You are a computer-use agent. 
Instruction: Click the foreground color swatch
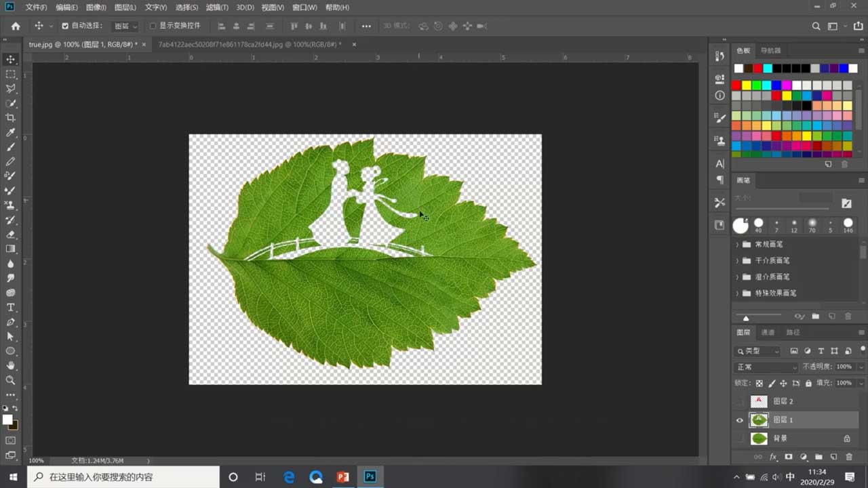(x=7, y=420)
